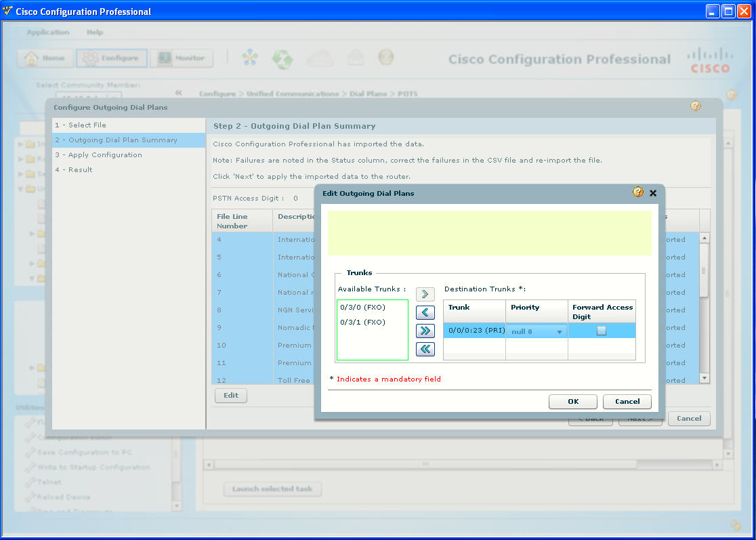
Task: Select wizard step 1 - Select File
Action: 129,125
